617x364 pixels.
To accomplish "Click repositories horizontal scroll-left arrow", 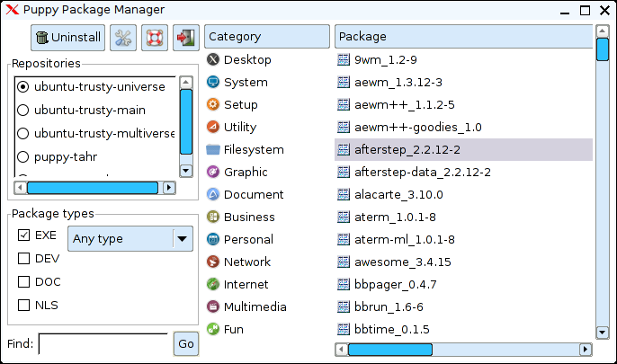I will point(20,188).
